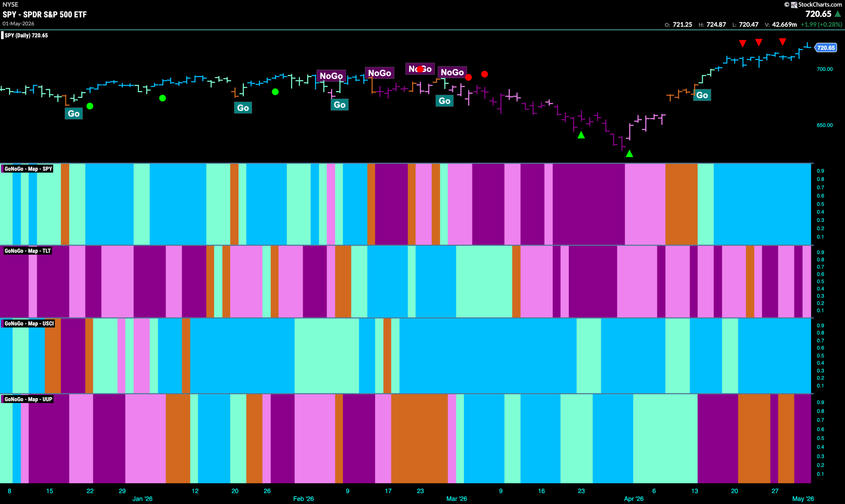Click the Apr '26 date axis label
845x504 pixels.
634,499
